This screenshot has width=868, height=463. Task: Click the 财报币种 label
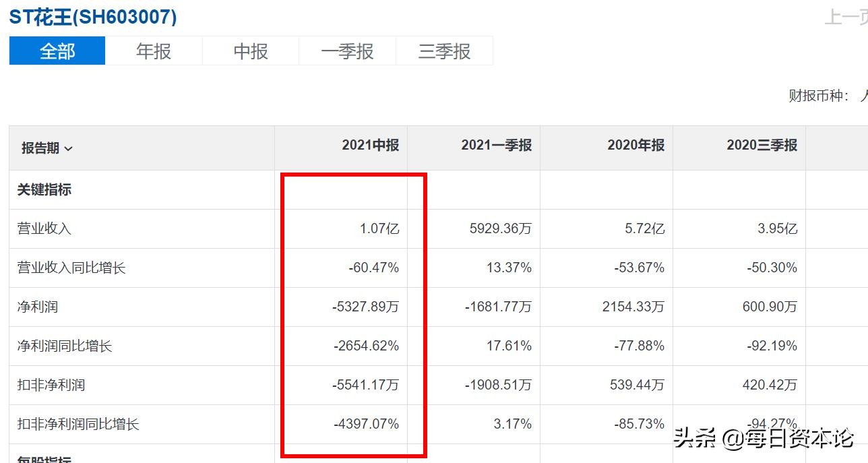click(811, 95)
